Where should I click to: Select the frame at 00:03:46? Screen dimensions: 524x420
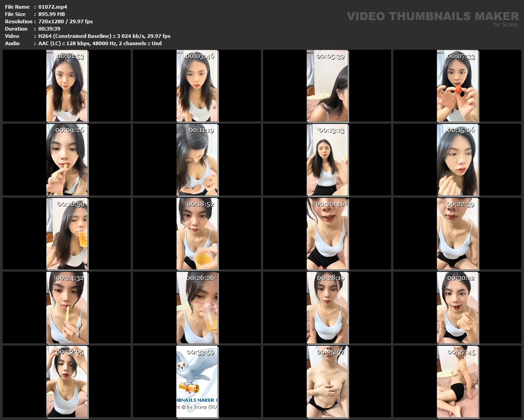tap(197, 86)
